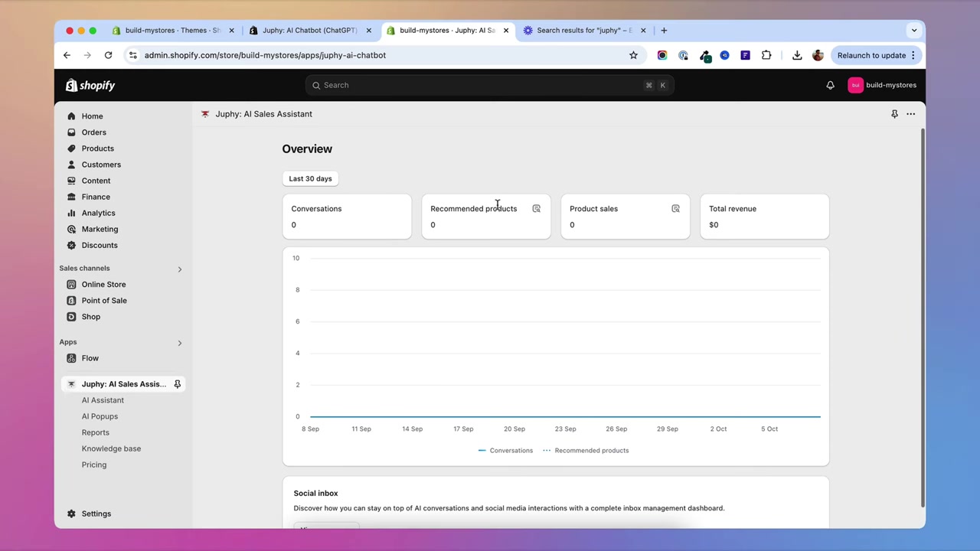The width and height of the screenshot is (980, 551).
Task: Click the Juphy logo beside app title
Action: point(205,114)
